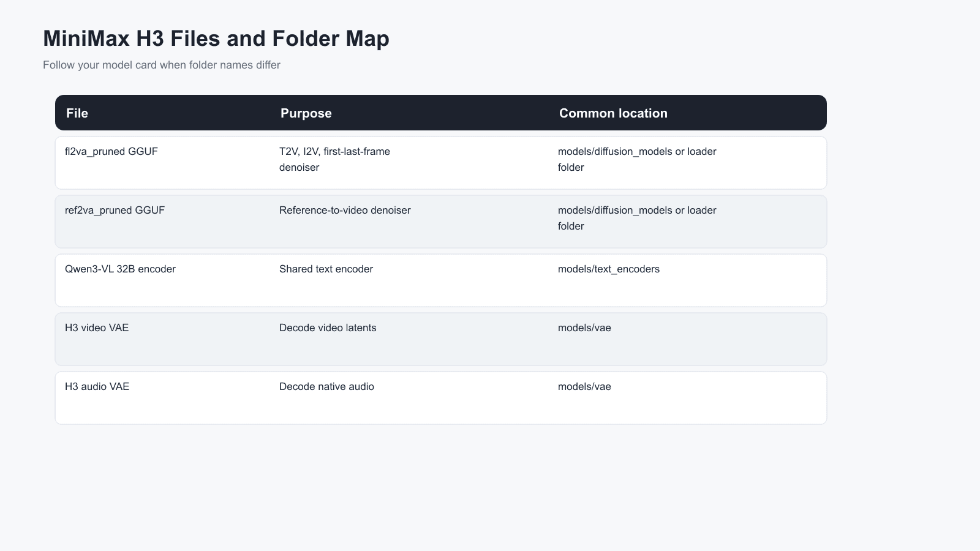Click the 'H3 video VAE' file cell
Image resolution: width=980 pixels, height=551 pixels.
pyautogui.click(x=97, y=328)
